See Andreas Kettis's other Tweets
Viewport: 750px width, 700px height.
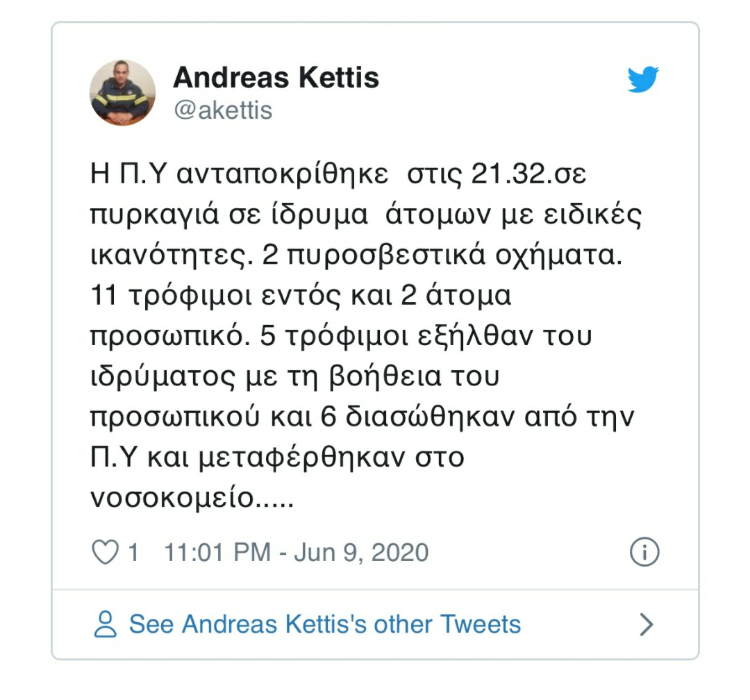[325, 624]
